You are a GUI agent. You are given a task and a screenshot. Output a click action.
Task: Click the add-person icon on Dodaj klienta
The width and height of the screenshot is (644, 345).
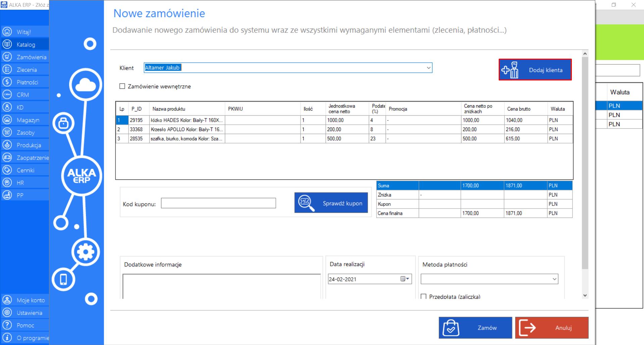(x=510, y=70)
